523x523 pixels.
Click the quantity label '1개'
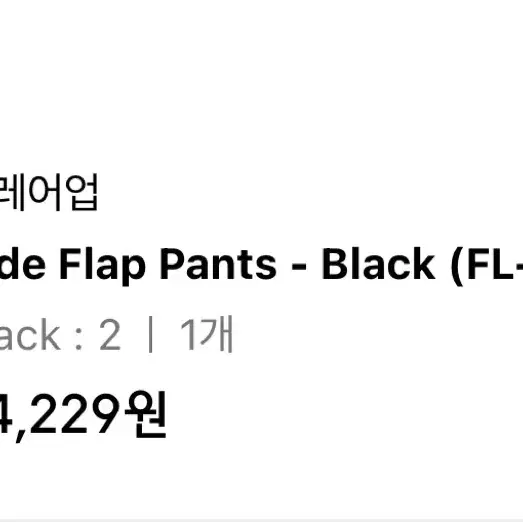click(206, 334)
